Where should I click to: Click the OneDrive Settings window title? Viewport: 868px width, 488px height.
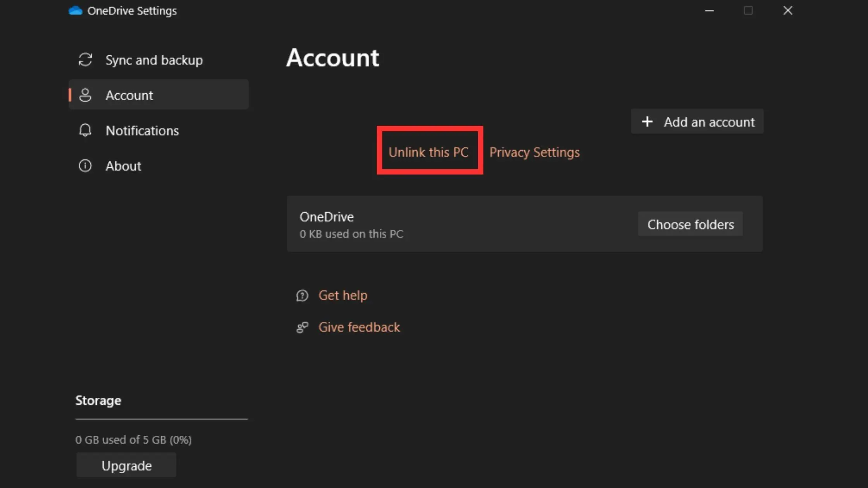[x=132, y=10]
